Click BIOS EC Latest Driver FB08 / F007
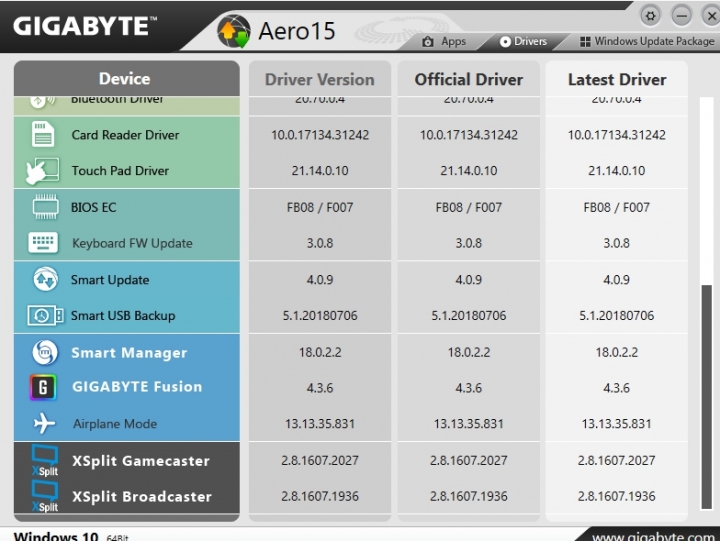720x541 pixels. (616, 208)
